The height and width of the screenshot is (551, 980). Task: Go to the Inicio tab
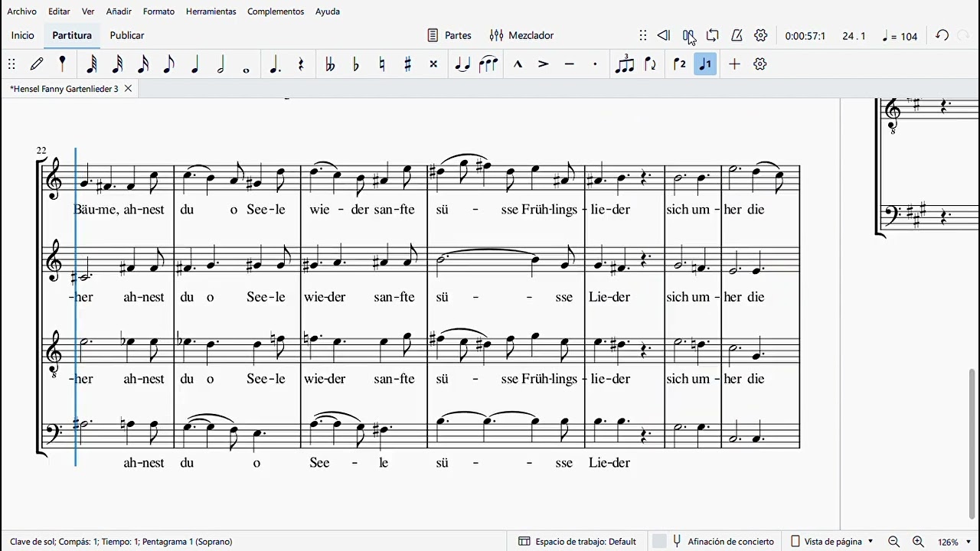[x=22, y=35]
